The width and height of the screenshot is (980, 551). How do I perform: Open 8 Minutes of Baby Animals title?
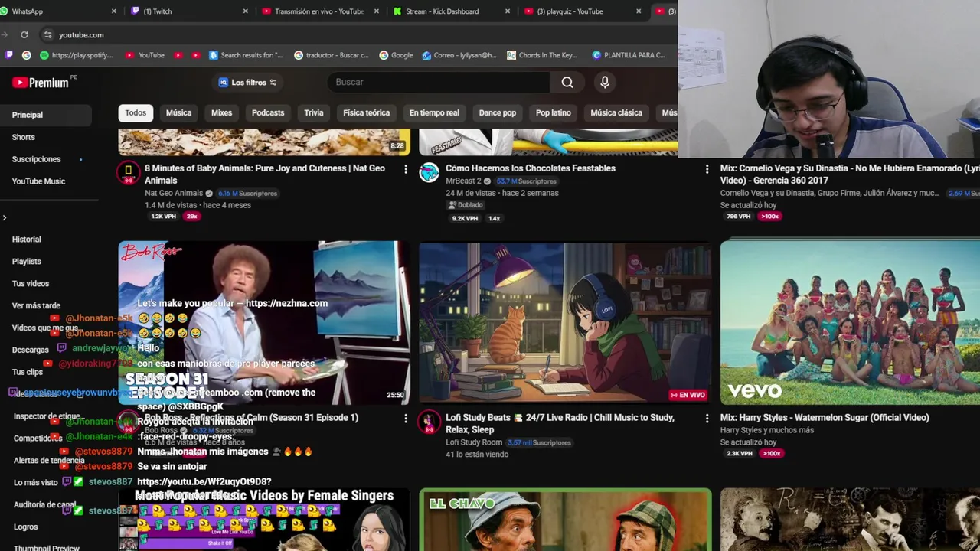pyautogui.click(x=265, y=174)
